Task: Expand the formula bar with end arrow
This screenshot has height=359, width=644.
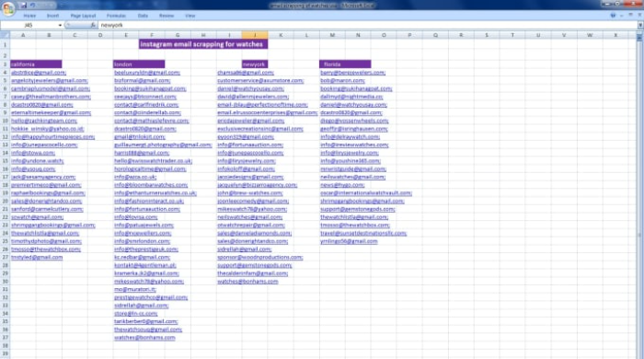Action: tap(640, 25)
